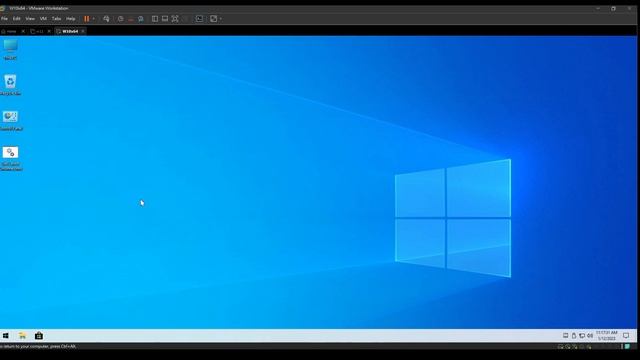This screenshot has width=640, height=360.
Task: Select the gears shortcut desktop icon
Action: point(11,158)
